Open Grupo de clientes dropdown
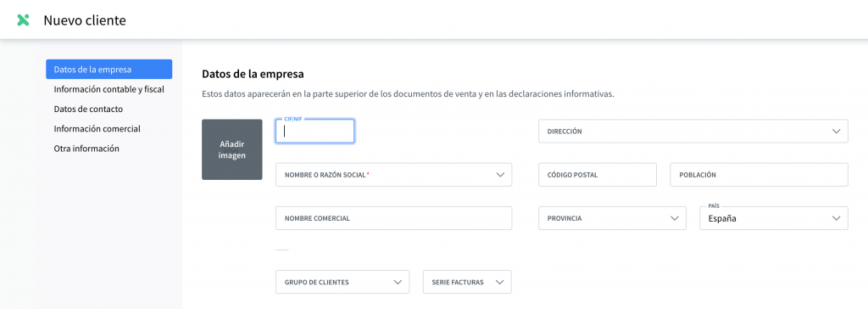 342,282
